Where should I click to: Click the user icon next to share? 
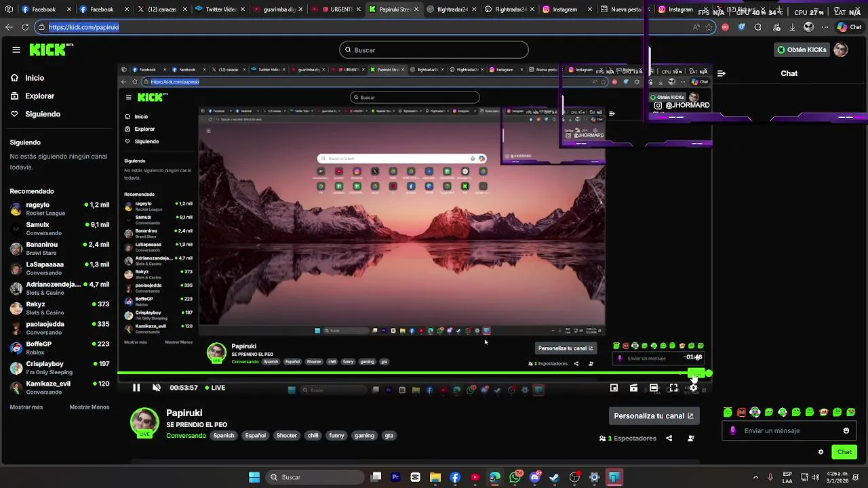[691, 439]
